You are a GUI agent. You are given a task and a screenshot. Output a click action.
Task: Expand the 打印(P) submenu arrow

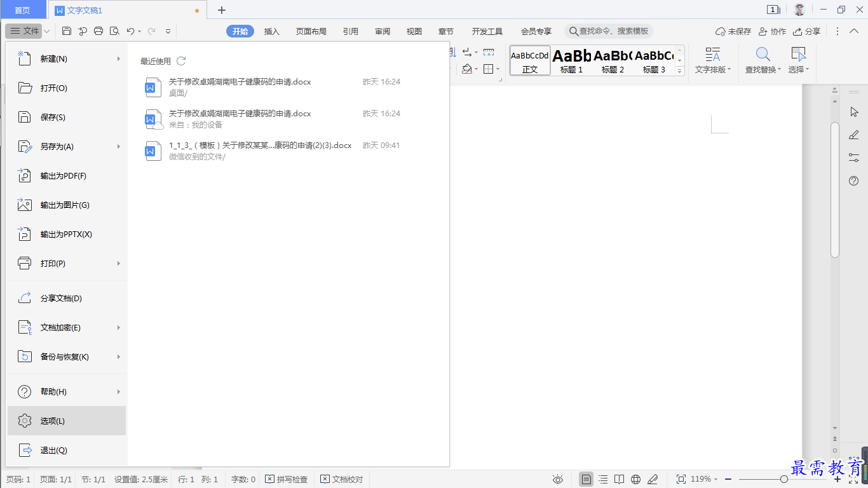pyautogui.click(x=118, y=264)
